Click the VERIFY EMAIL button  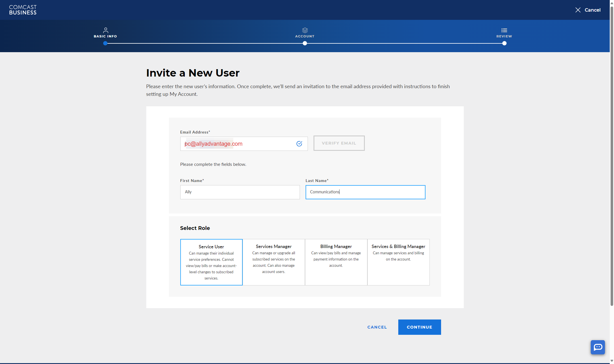pyautogui.click(x=339, y=143)
